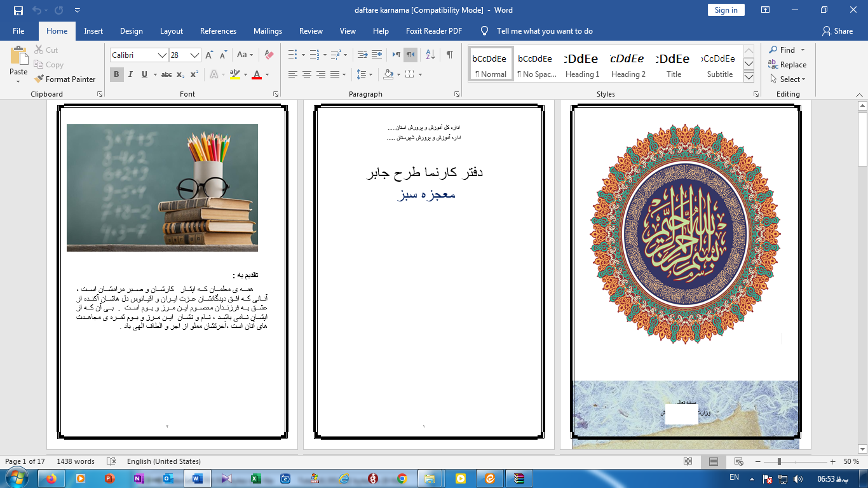Apply the Heading 1 style

tap(582, 65)
